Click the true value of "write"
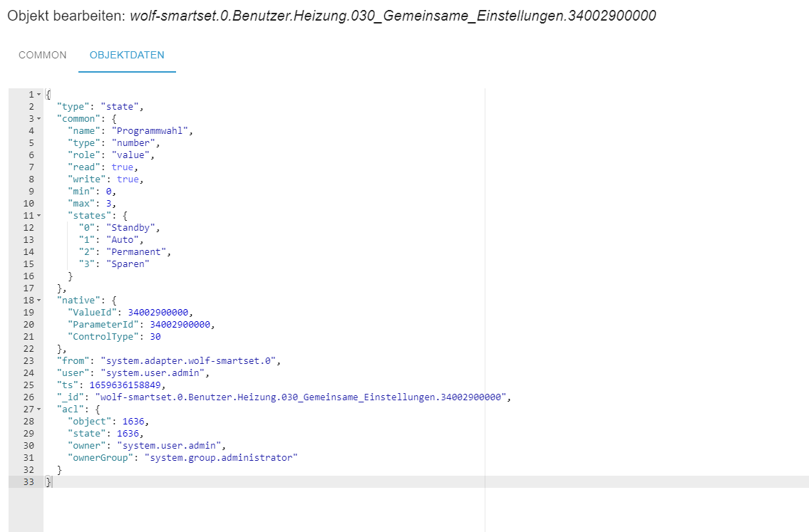Viewport: 809px width, 532px height. [x=128, y=179]
